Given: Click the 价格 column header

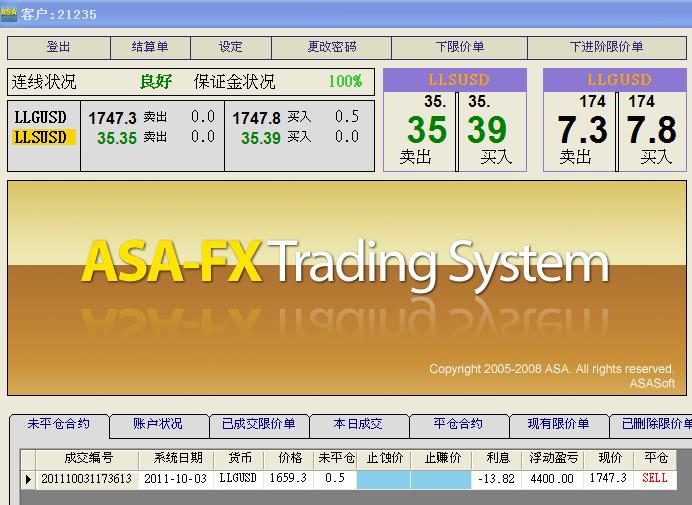Looking at the screenshot, I should click(290, 459).
